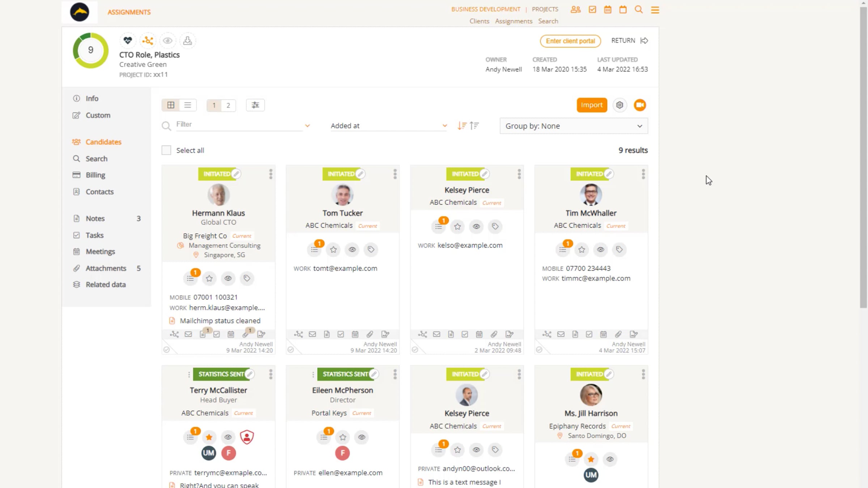868x488 pixels.
Task: Tick the Select all checkbox
Action: tap(166, 150)
